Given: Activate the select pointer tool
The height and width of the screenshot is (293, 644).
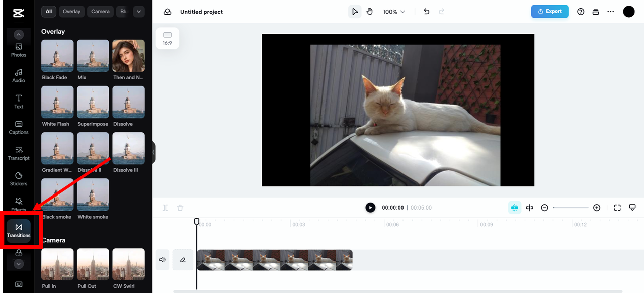Looking at the screenshot, I should (x=355, y=12).
